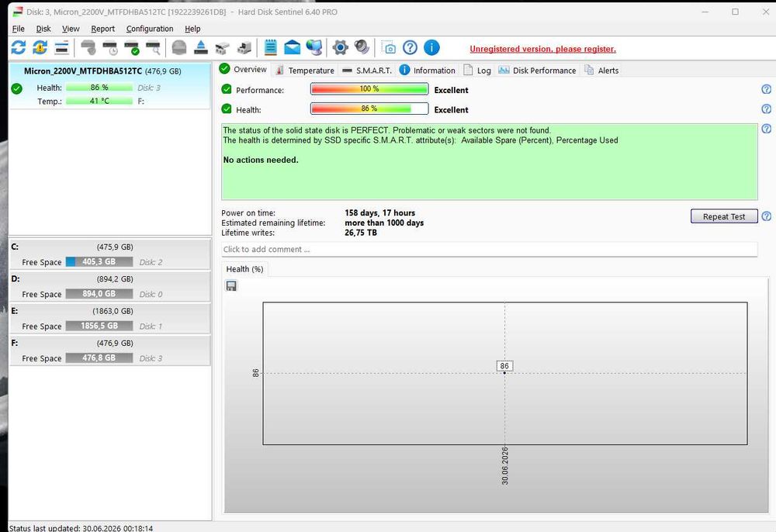Click the 1856,5 GB free space bar
The width and height of the screenshot is (776, 532).
coord(99,326)
